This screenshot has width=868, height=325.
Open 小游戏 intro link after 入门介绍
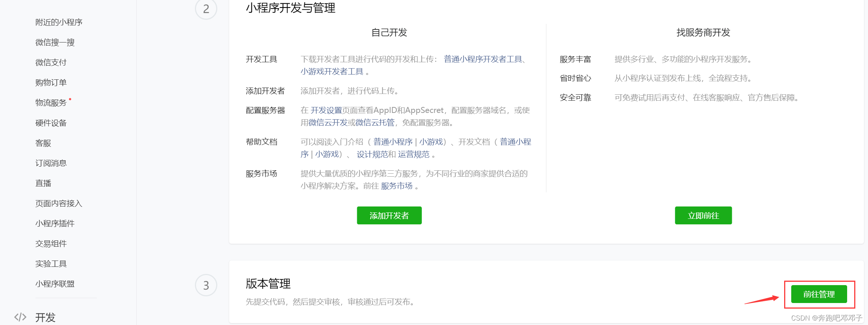click(431, 142)
